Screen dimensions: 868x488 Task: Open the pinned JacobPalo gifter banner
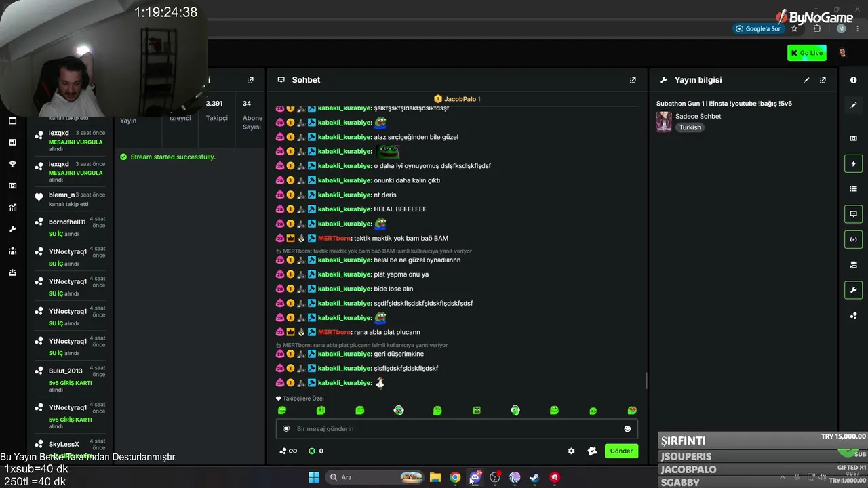click(x=457, y=99)
